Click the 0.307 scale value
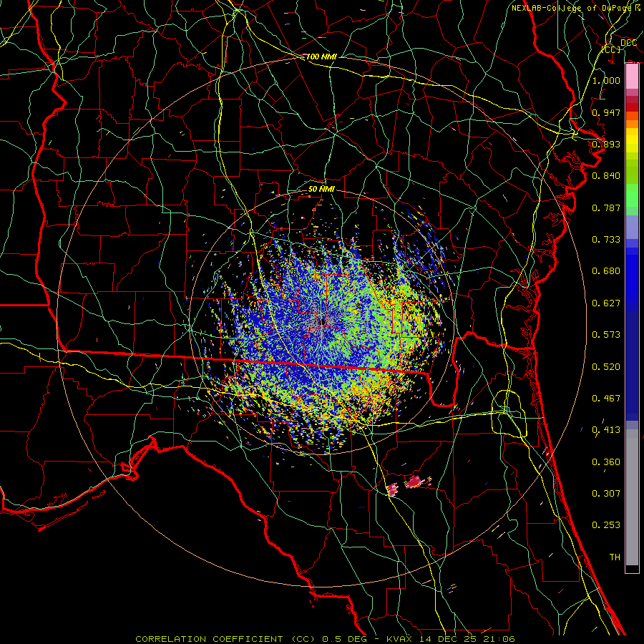Image resolution: width=644 pixels, height=644 pixels. (x=606, y=494)
